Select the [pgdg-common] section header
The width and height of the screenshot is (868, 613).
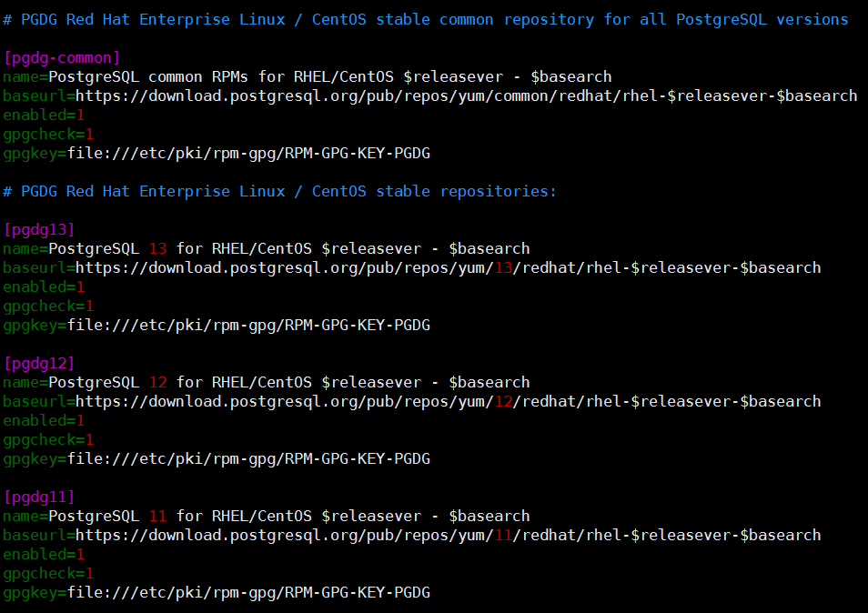[x=62, y=58]
